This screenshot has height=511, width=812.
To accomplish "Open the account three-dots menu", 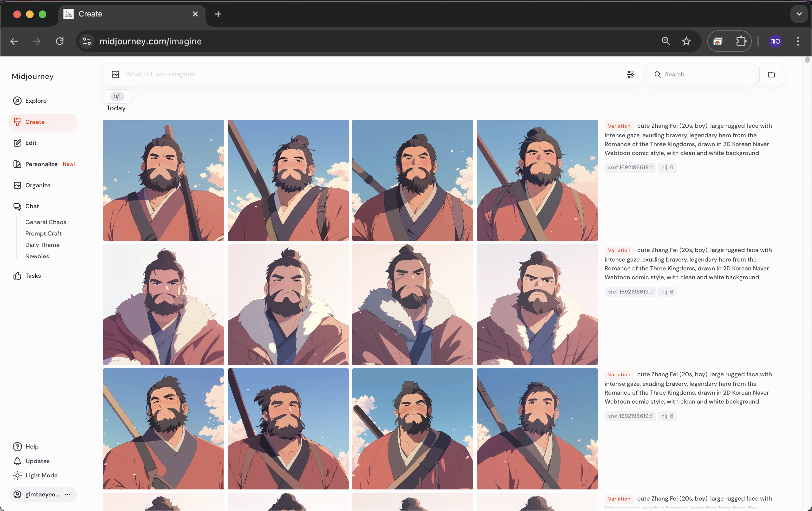I will tap(68, 495).
